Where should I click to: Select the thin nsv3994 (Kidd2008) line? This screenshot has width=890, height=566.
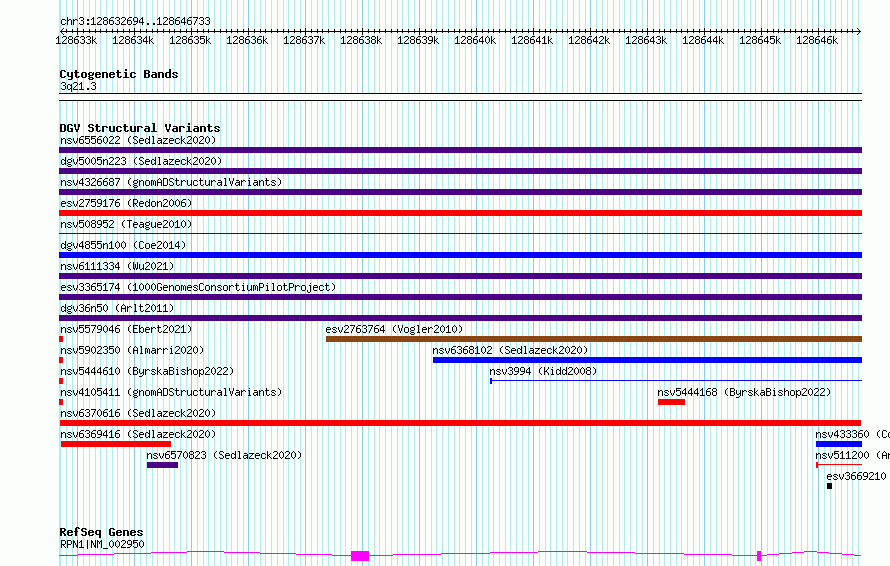[676, 380]
